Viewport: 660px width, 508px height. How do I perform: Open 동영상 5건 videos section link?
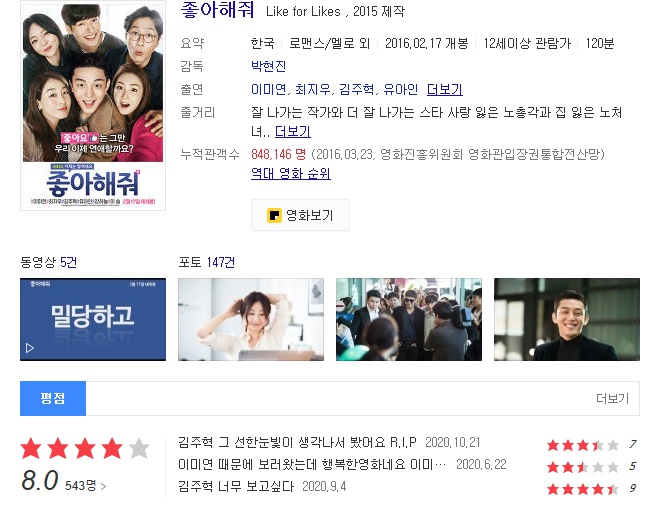point(48,262)
